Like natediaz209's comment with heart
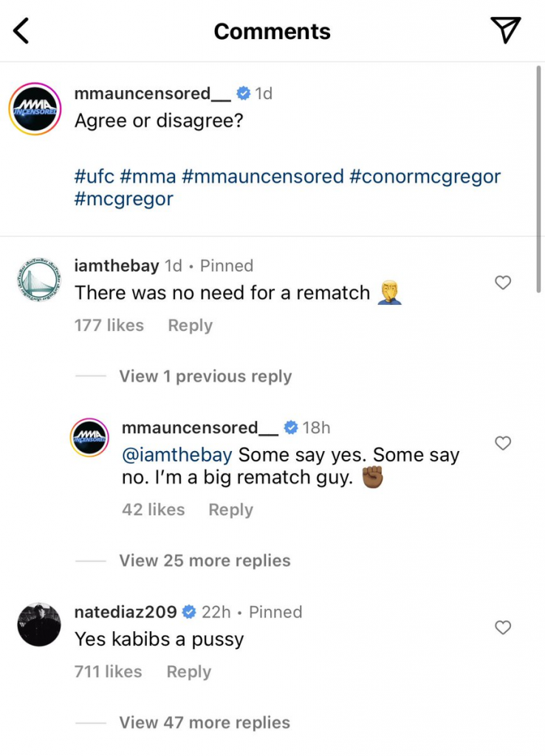Screen dimensions: 545x756 point(503,628)
